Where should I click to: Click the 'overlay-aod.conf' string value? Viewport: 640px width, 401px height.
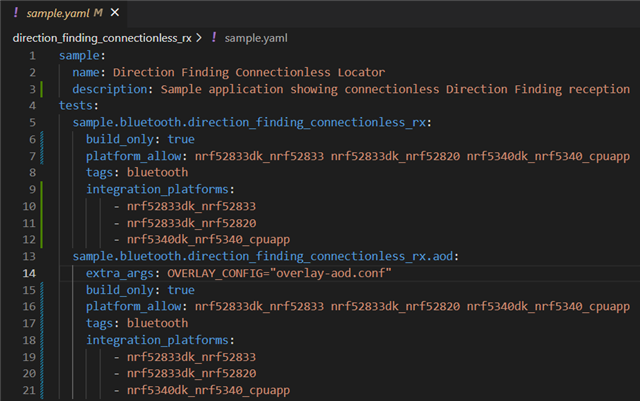click(334, 273)
